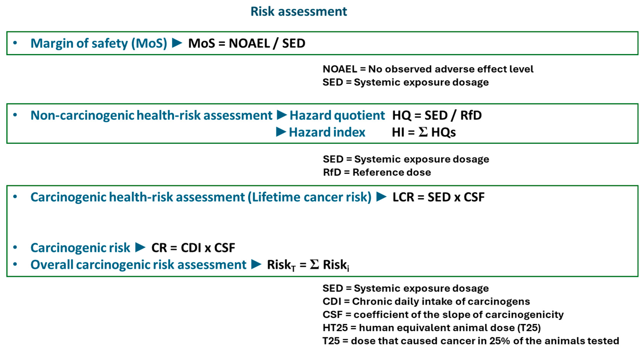Screen dimensions: 644x350
Task: Click the arrow after Overall carcinogenic risk assessment
Action: 256,264
